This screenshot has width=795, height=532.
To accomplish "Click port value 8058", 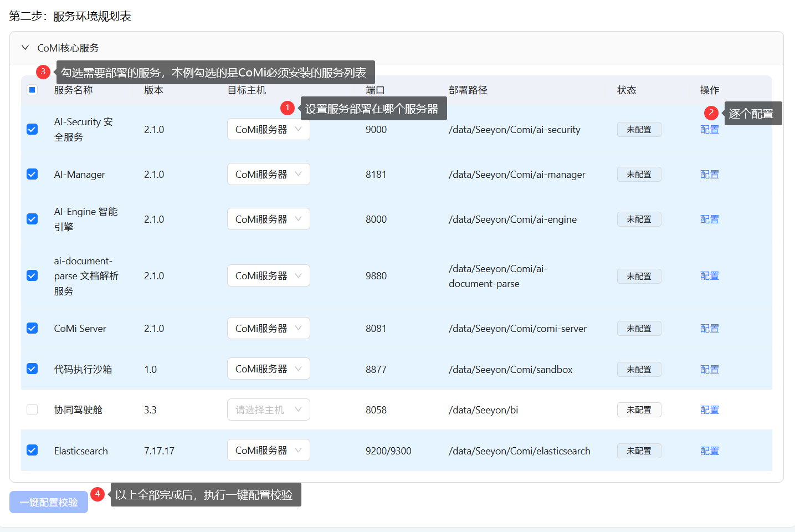I will 376,410.
